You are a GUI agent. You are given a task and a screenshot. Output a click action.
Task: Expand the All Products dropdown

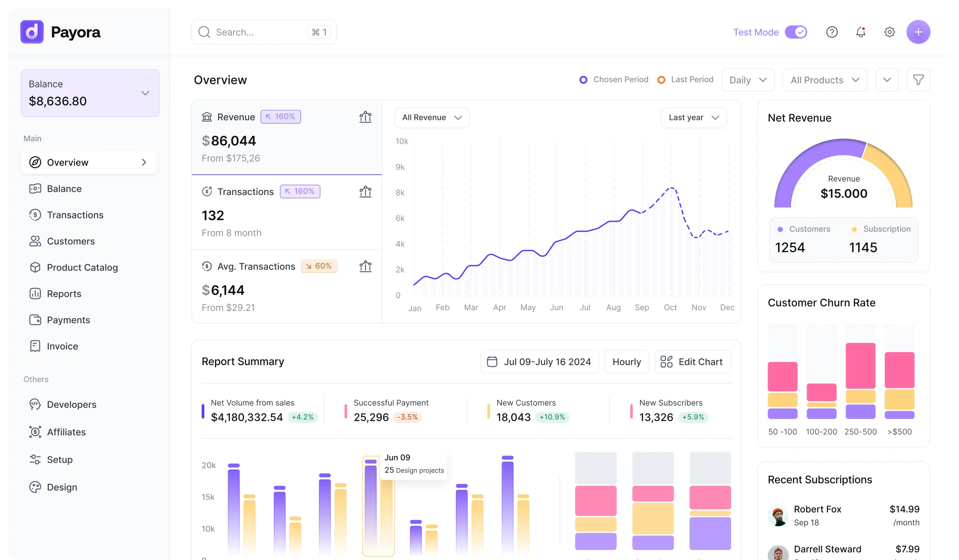824,80
